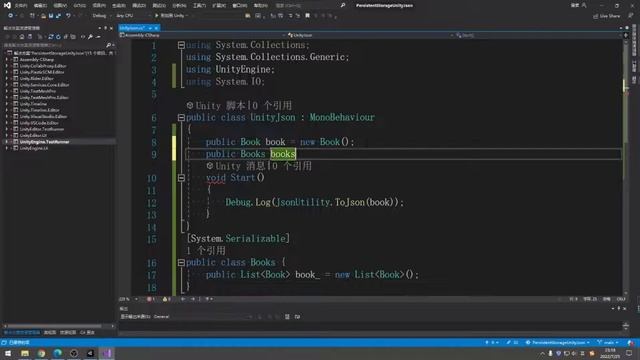Expand the Unity.TextMeshPro project node
The width and height of the screenshot is (640, 360).
7,91
